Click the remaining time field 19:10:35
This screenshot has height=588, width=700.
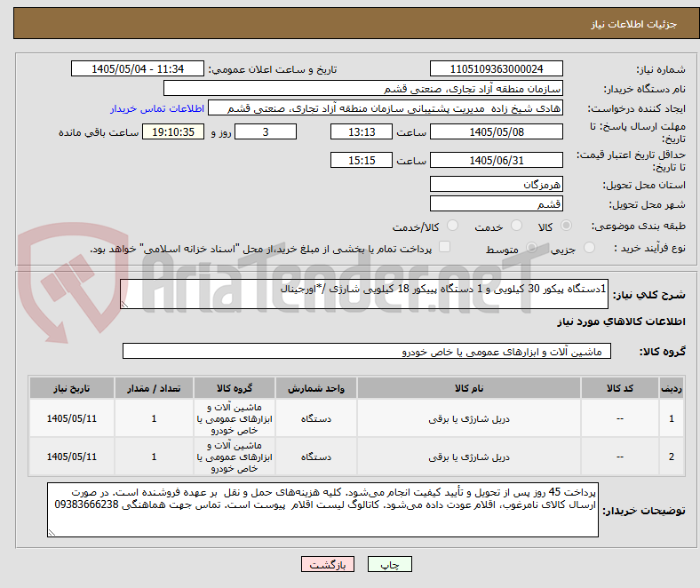[x=173, y=131]
